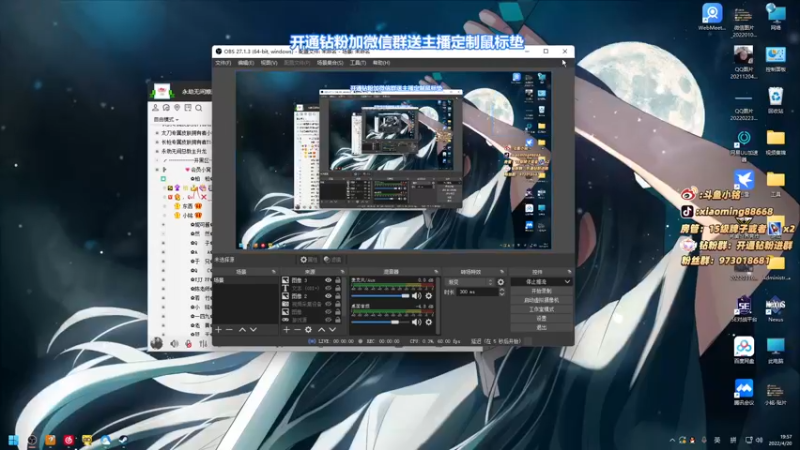
Task: Mute the 桌面音频 speaker icon
Action: [x=417, y=322]
